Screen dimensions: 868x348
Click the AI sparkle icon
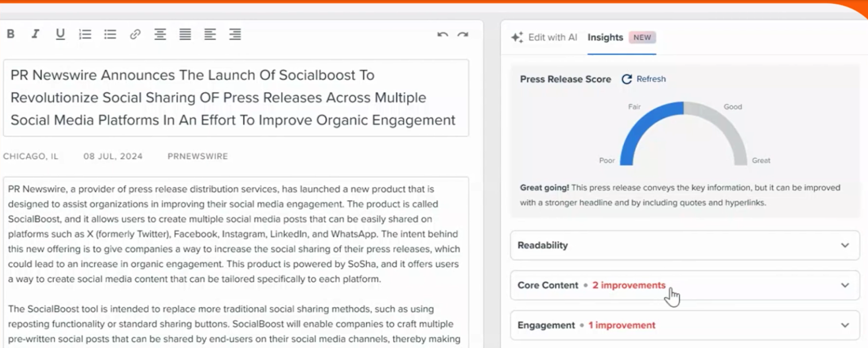(x=517, y=37)
